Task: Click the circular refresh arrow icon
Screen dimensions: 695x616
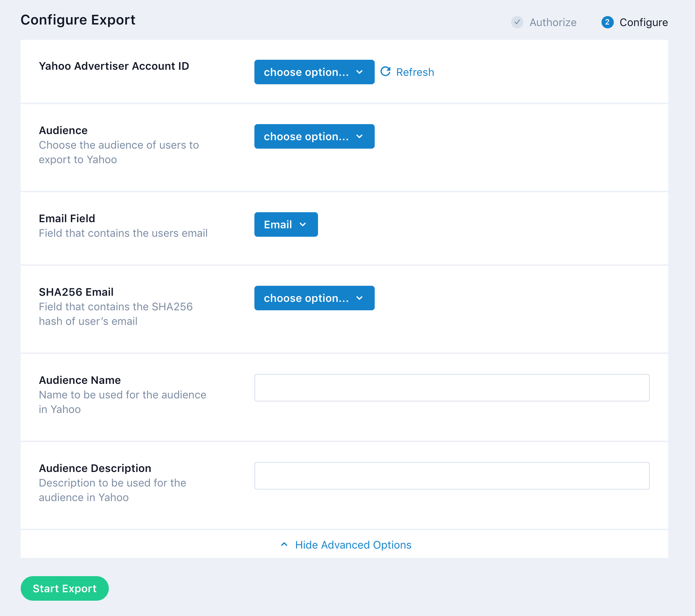Action: coord(385,72)
